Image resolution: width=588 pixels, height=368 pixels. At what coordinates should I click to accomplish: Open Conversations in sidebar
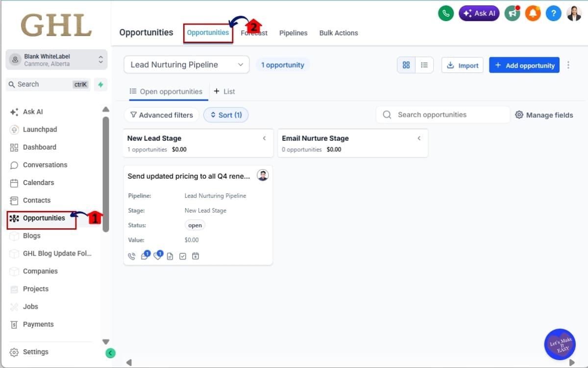(45, 165)
